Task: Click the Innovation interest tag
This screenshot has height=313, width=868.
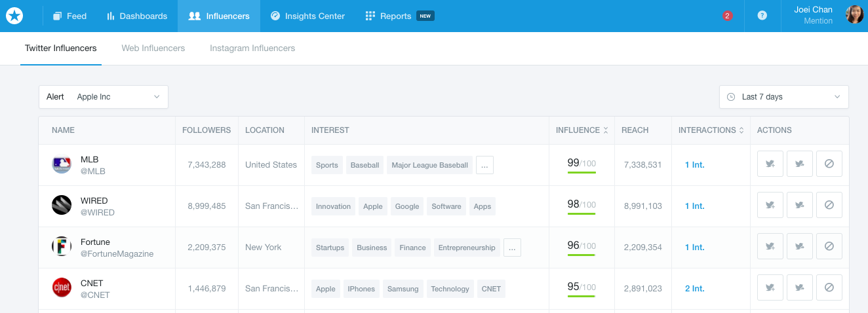Action: pos(333,206)
